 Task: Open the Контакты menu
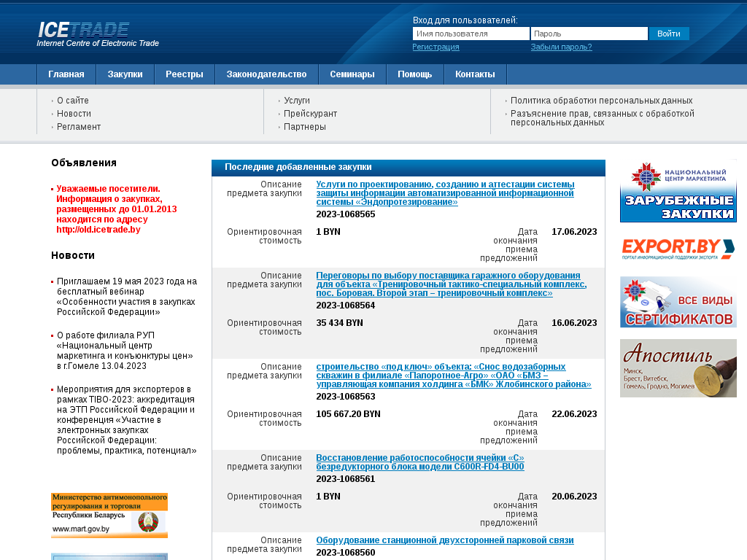[x=475, y=74]
